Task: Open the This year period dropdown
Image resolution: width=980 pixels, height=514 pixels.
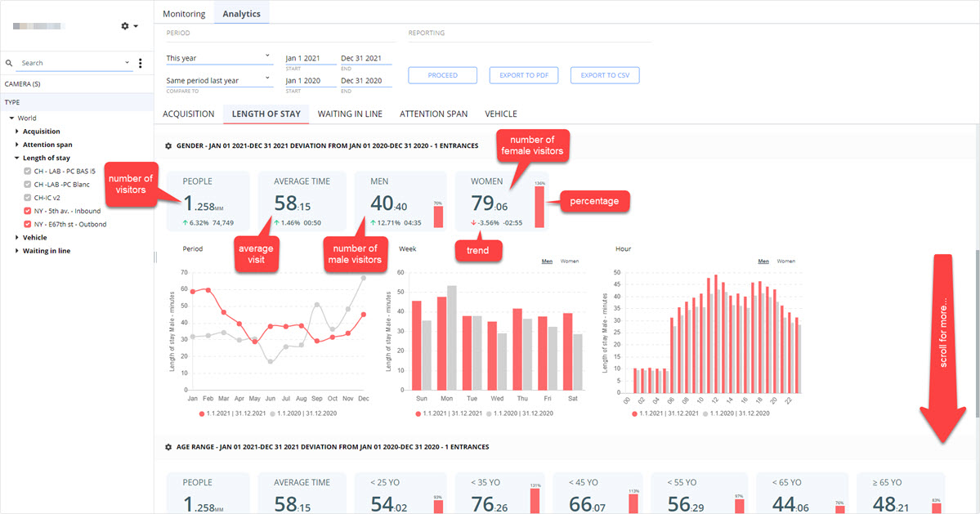Action: pos(219,58)
